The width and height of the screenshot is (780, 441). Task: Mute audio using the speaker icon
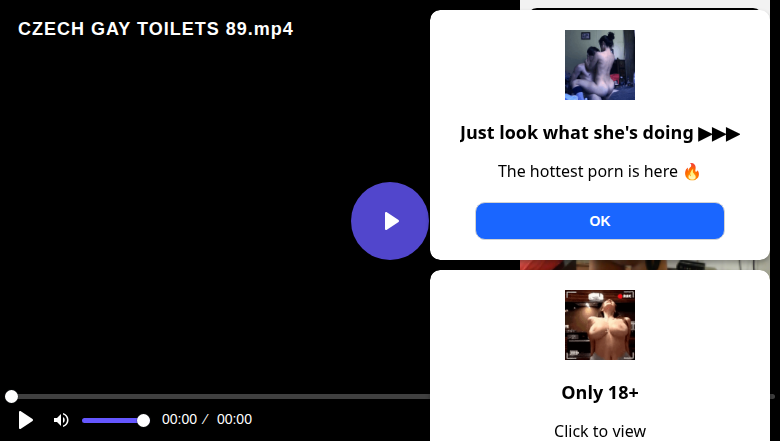point(61,420)
